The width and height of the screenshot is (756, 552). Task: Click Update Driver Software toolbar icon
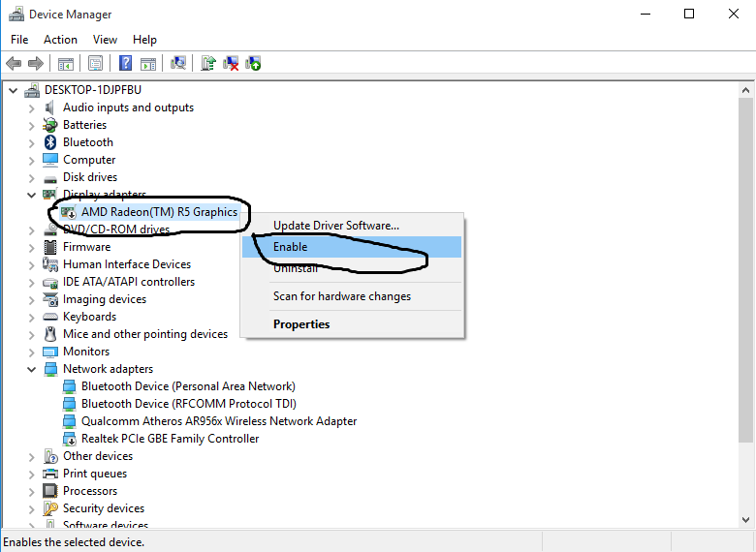click(208, 63)
